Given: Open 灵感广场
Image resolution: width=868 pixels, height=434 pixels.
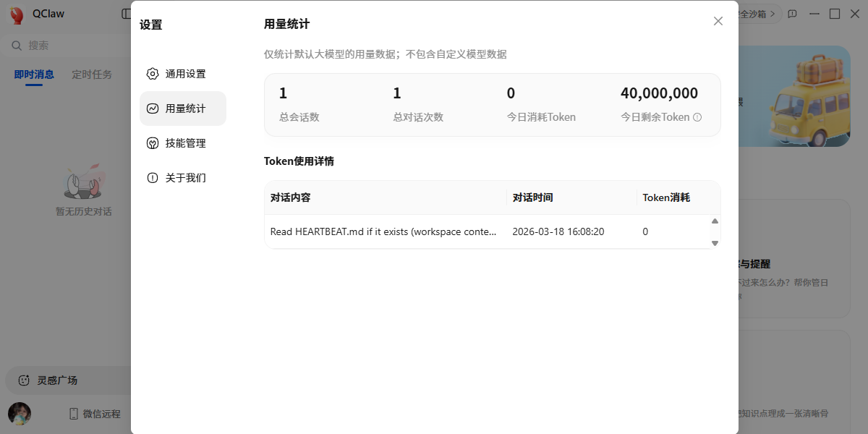Looking at the screenshot, I should click(x=69, y=380).
